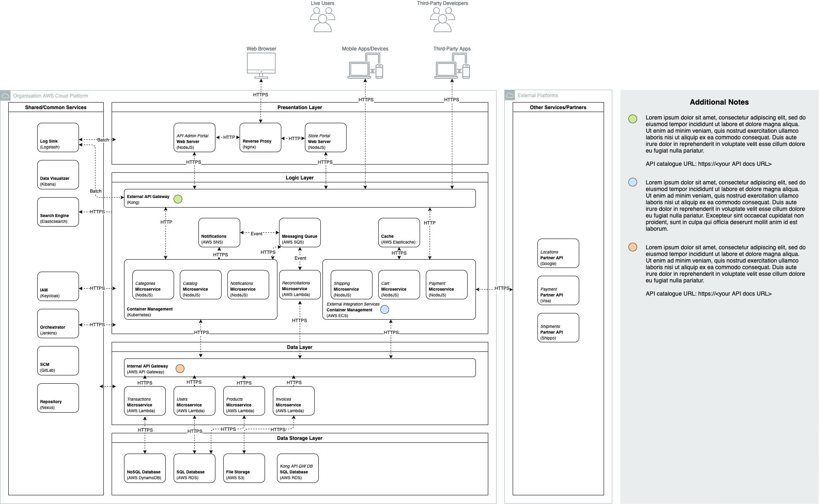Click the Kong API GW DB shape

point(298,468)
